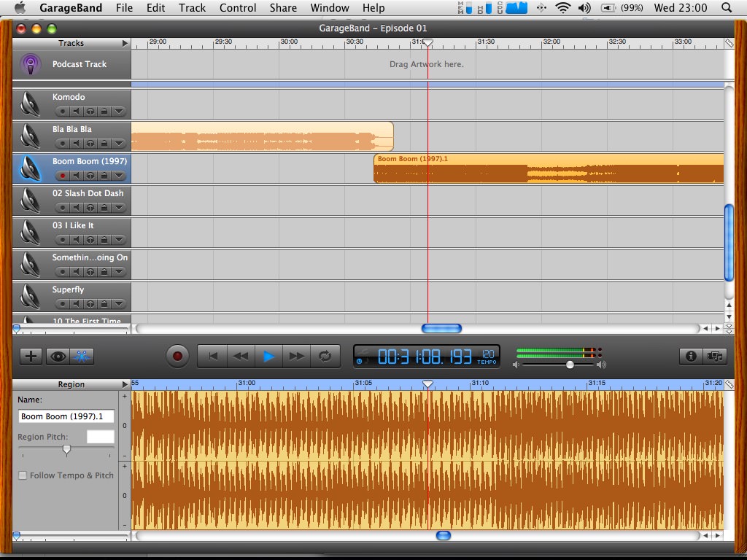The width and height of the screenshot is (747, 560).
Task: Open the Track menu
Action: (192, 7)
